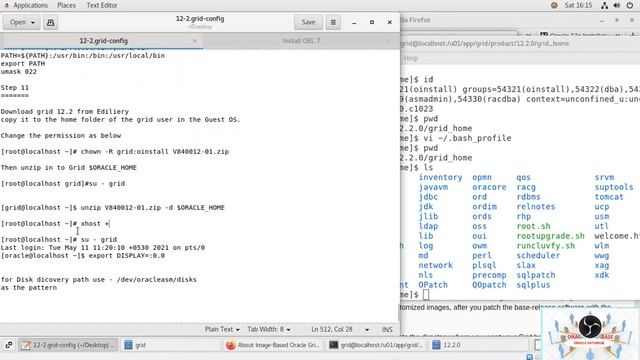Click the volume icon in top bar

[617, 5]
